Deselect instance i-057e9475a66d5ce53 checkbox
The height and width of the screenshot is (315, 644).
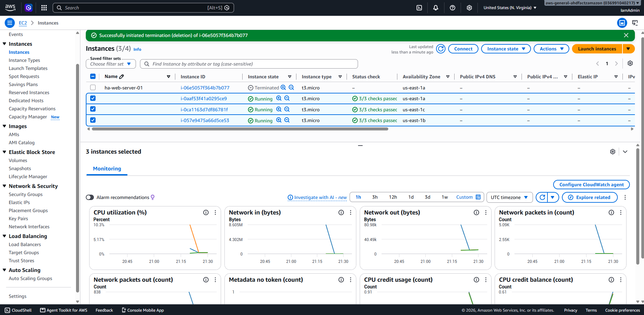(93, 120)
